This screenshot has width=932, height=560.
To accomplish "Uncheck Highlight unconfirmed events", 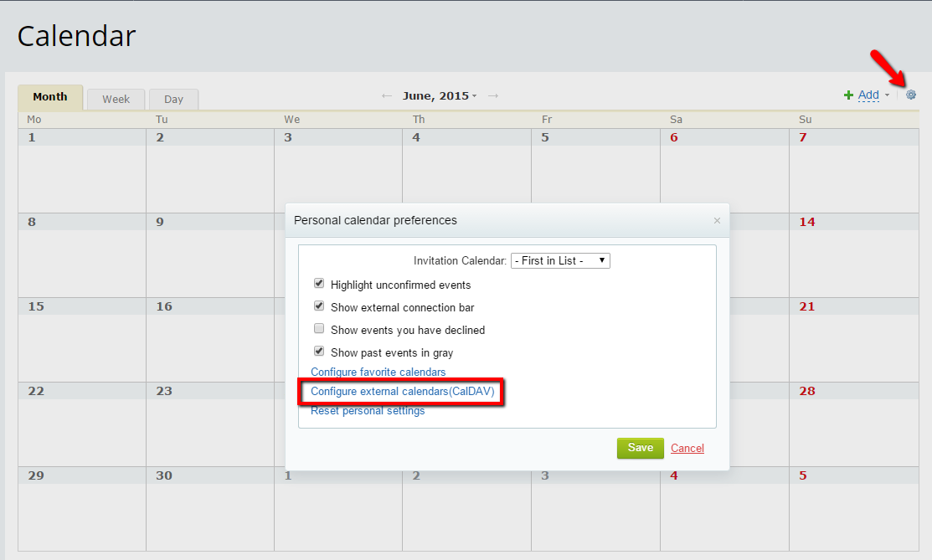I will coord(319,283).
